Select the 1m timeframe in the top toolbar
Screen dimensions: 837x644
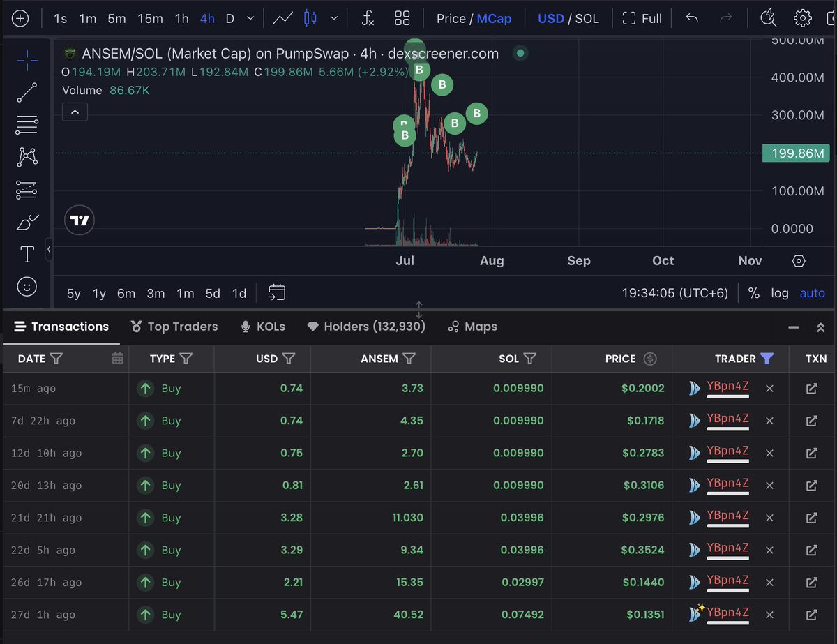(x=87, y=19)
